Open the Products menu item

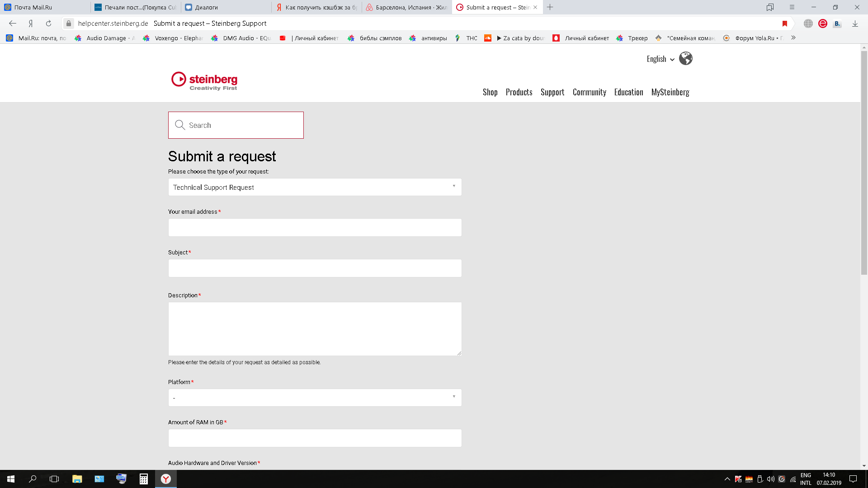tap(519, 92)
